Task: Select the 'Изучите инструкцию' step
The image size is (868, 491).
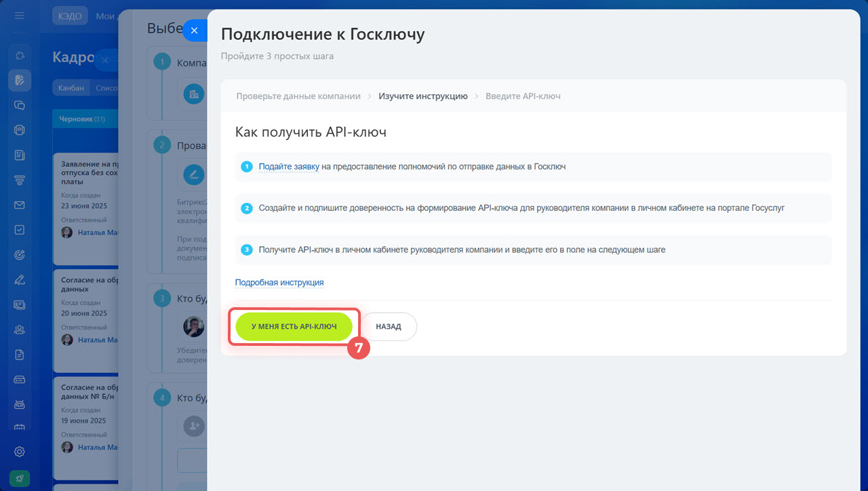Action: click(423, 96)
